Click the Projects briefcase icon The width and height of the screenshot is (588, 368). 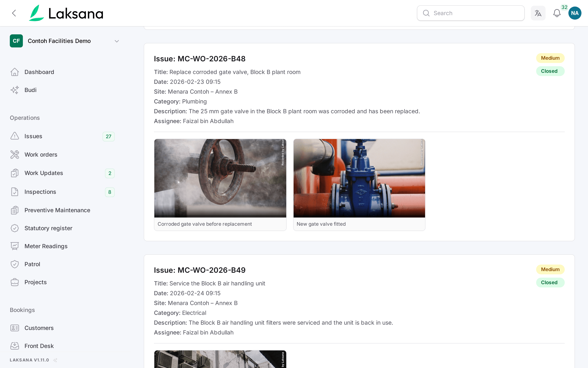[x=14, y=282]
